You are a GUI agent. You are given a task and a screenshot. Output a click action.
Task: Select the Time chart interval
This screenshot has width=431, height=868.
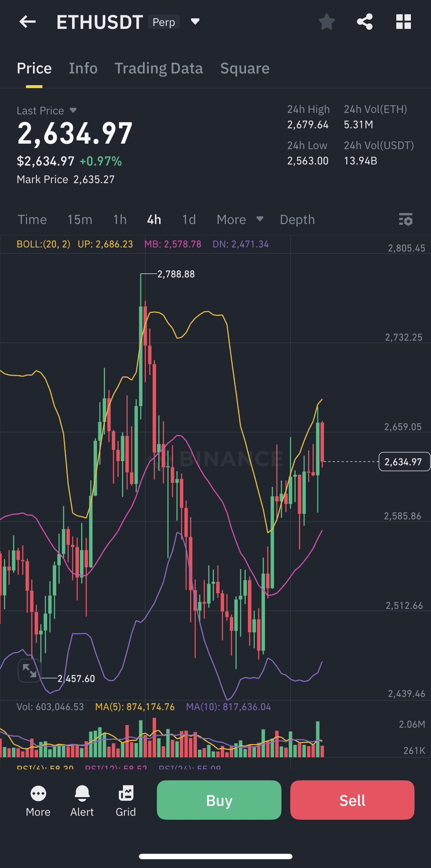[32, 220]
